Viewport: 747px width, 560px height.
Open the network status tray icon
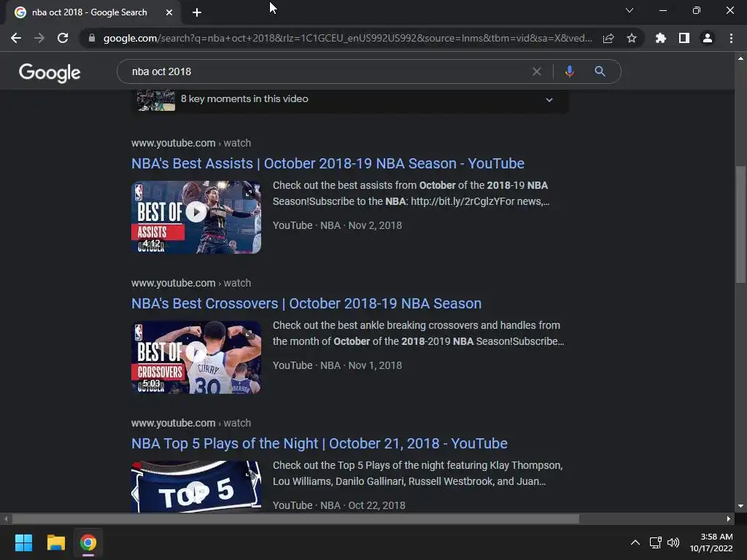656,542
